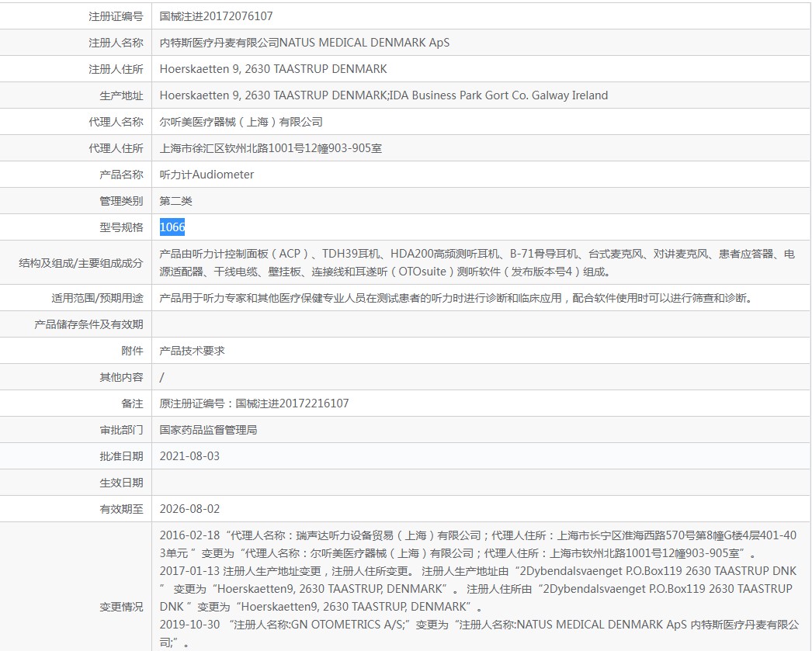The width and height of the screenshot is (812, 651).
Task: Click the 注册人住所 label in left column
Action: 116,69
